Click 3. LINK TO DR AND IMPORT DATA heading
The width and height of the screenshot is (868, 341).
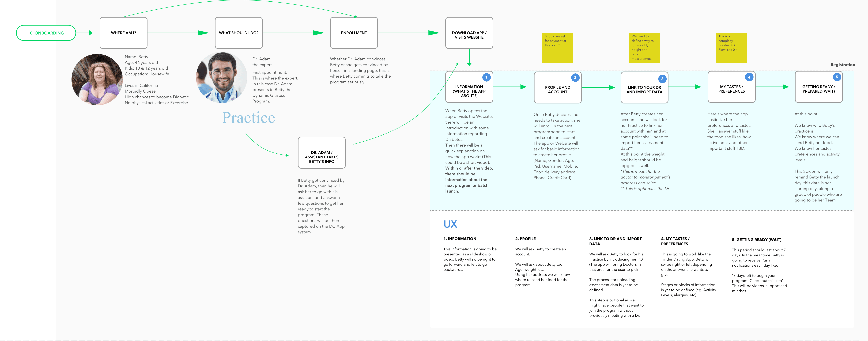615,241
